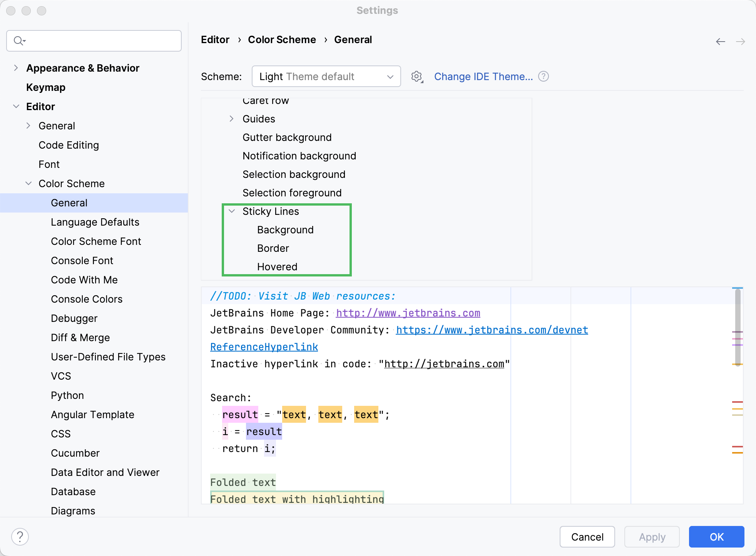756x556 pixels.
Task: Select Code Editing in sidebar
Action: coord(69,145)
